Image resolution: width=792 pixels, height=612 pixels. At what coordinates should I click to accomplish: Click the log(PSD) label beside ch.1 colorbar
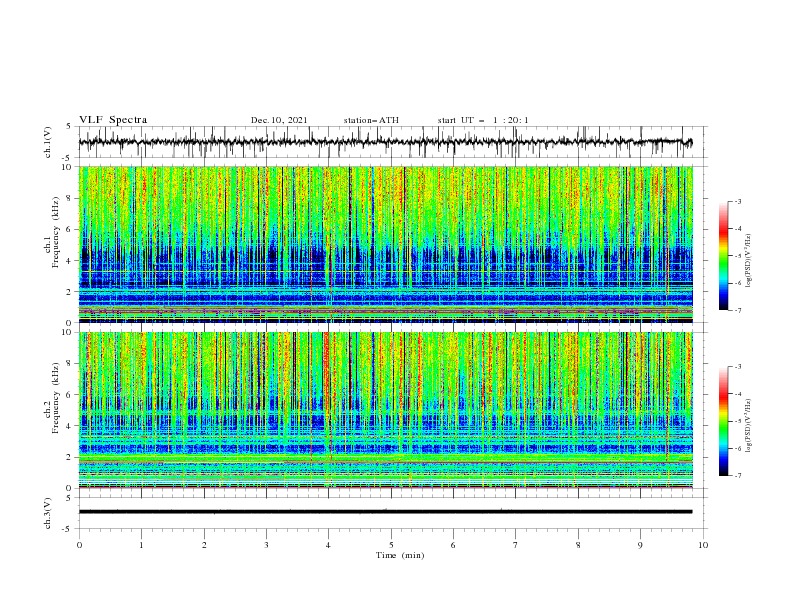[x=748, y=261]
